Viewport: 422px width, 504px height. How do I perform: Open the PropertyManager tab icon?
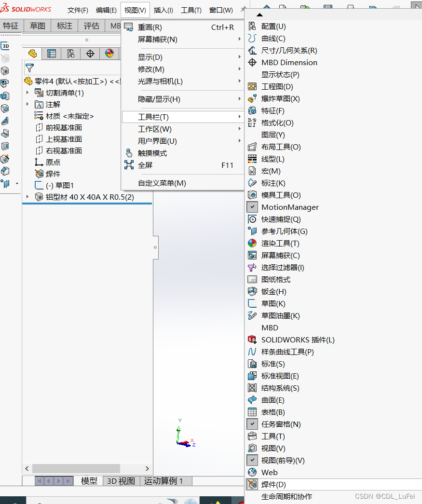[52, 54]
